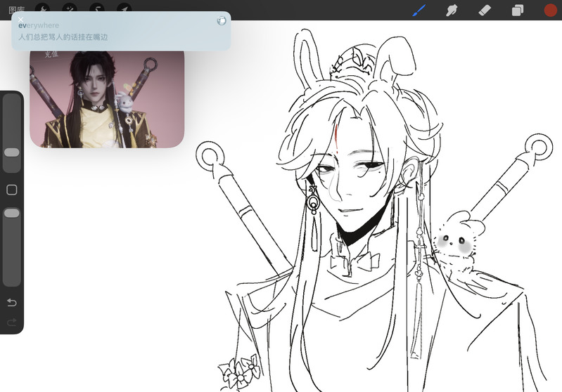Screen dimensions: 562x392
Task: Dismiss the everywhere notification banner
Action: (x=21, y=20)
